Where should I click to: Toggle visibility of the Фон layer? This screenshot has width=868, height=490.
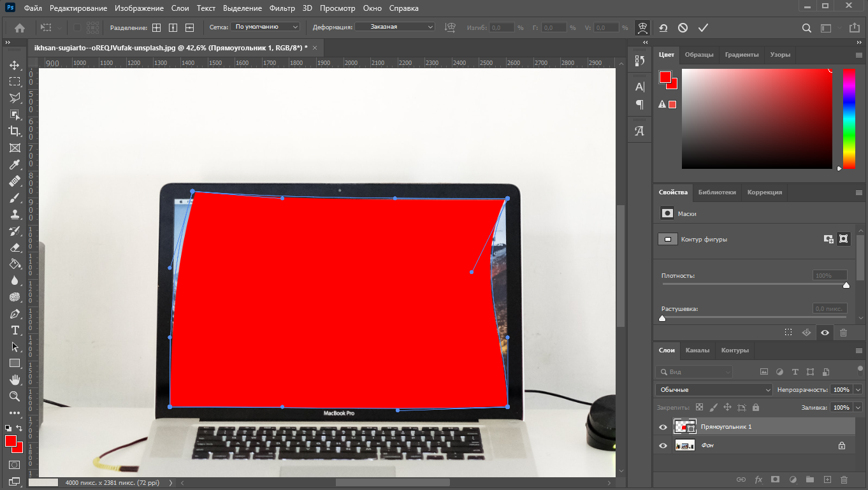click(x=663, y=445)
